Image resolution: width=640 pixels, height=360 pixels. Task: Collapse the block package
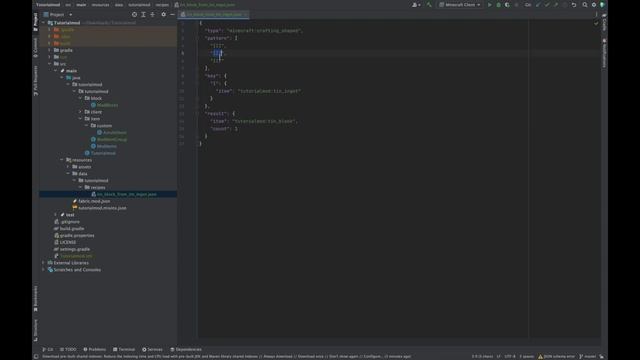click(x=80, y=98)
